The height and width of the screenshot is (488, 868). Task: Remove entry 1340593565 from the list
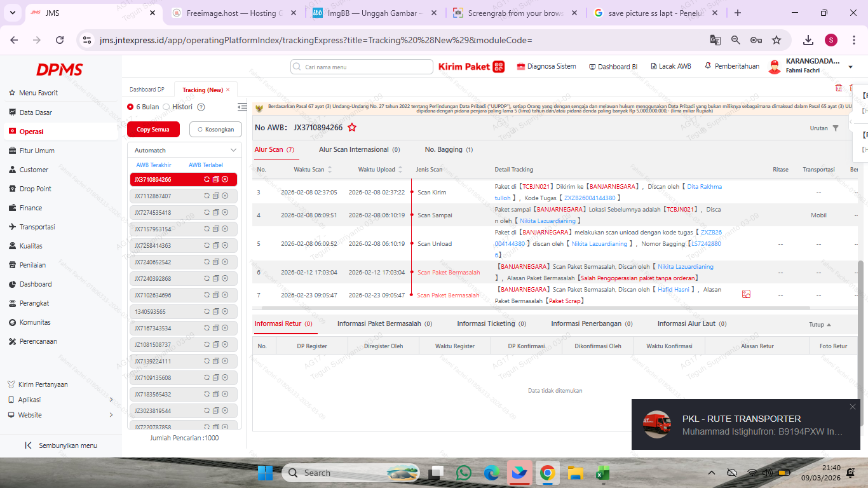pyautogui.click(x=225, y=311)
